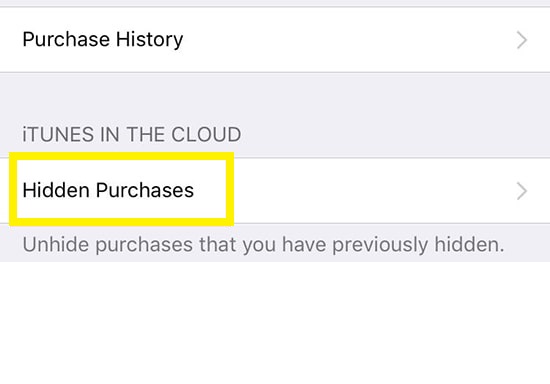Click the word "hidden." ending the footer caption
The height and width of the screenshot is (384, 550).
click(x=469, y=244)
